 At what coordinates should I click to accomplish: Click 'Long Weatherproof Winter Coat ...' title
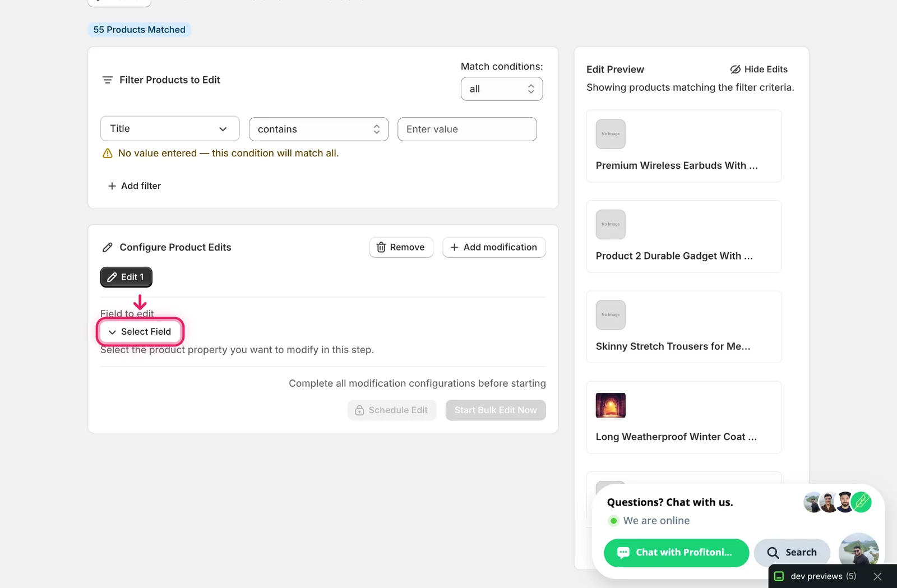pyautogui.click(x=676, y=437)
